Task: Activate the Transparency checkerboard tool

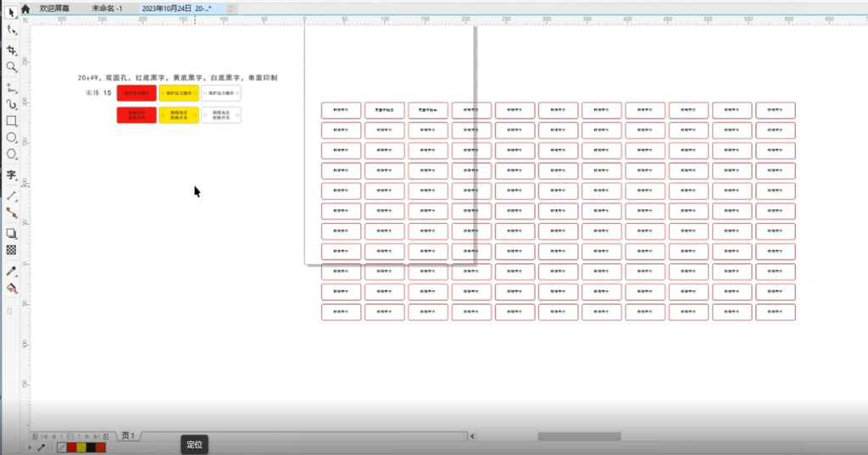Action: [11, 250]
